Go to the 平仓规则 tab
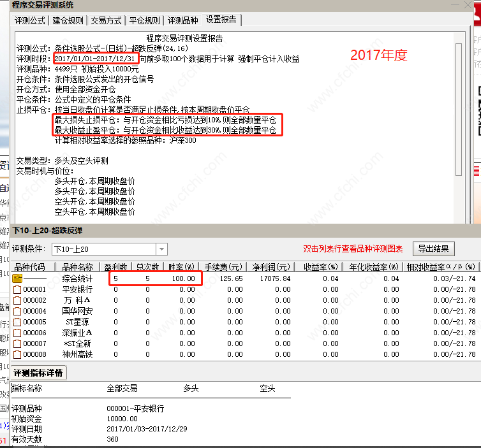This screenshot has height=448, width=481. pos(144,20)
